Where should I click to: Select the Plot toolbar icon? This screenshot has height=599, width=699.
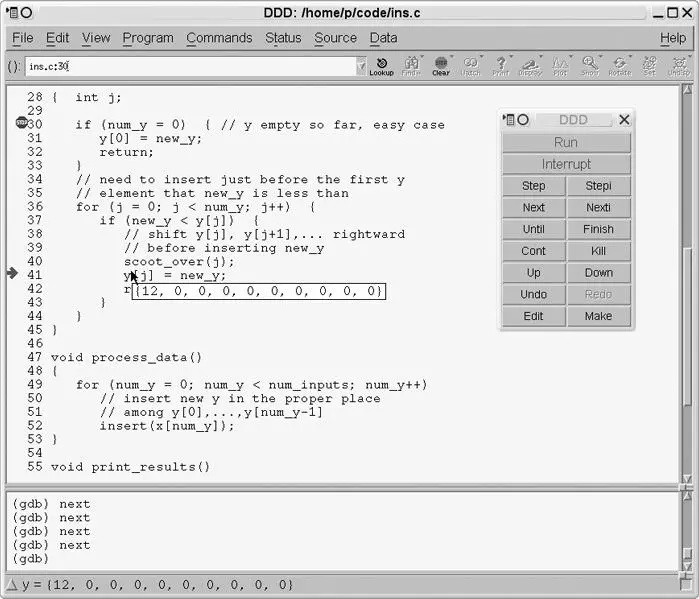coord(560,65)
